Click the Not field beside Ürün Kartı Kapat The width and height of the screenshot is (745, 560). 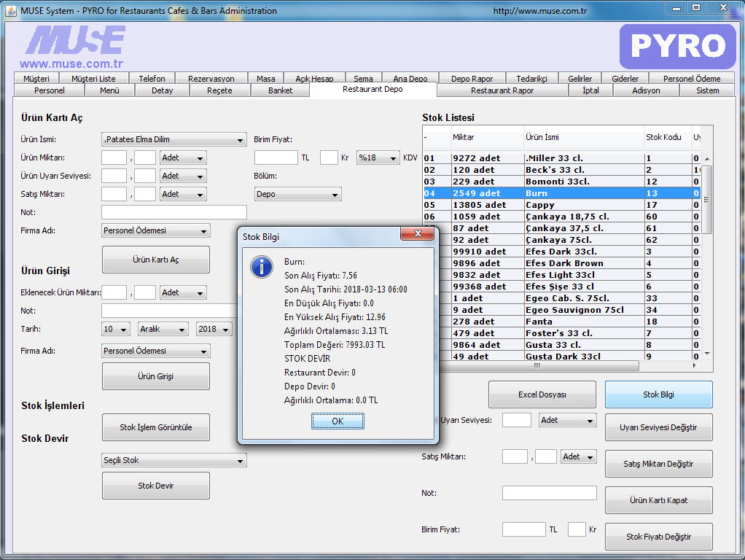point(549,493)
